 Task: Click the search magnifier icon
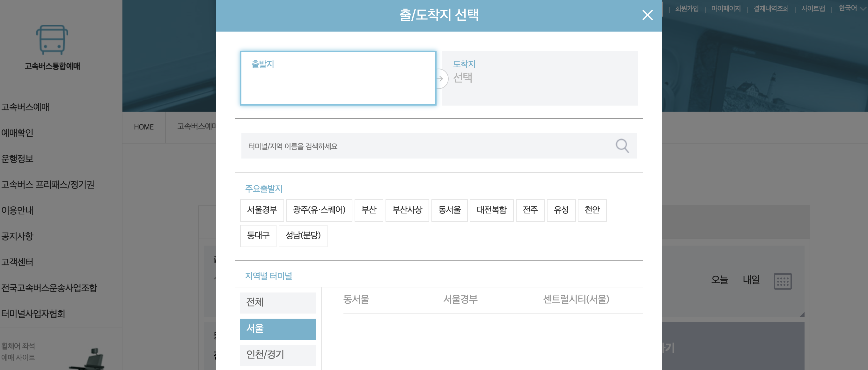(622, 146)
